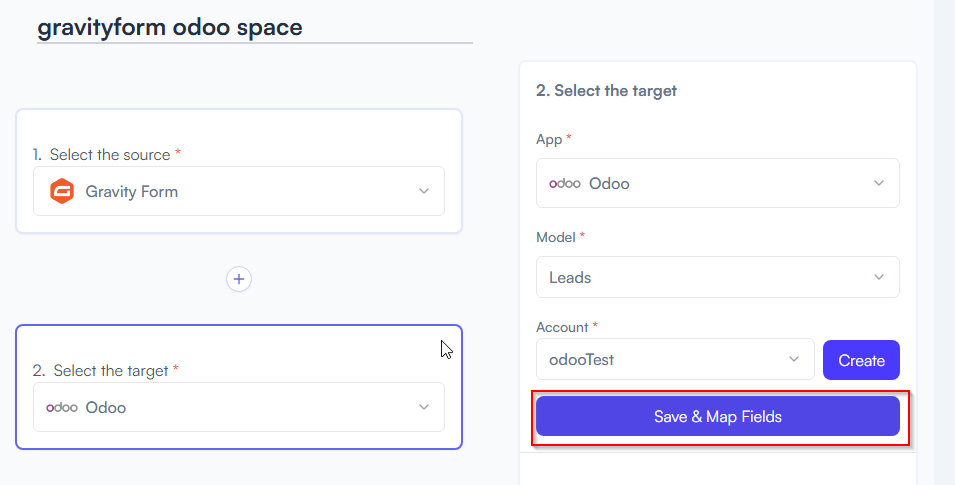The height and width of the screenshot is (485, 955).
Task: Expand the App dropdown in the right panel
Action: point(717,183)
